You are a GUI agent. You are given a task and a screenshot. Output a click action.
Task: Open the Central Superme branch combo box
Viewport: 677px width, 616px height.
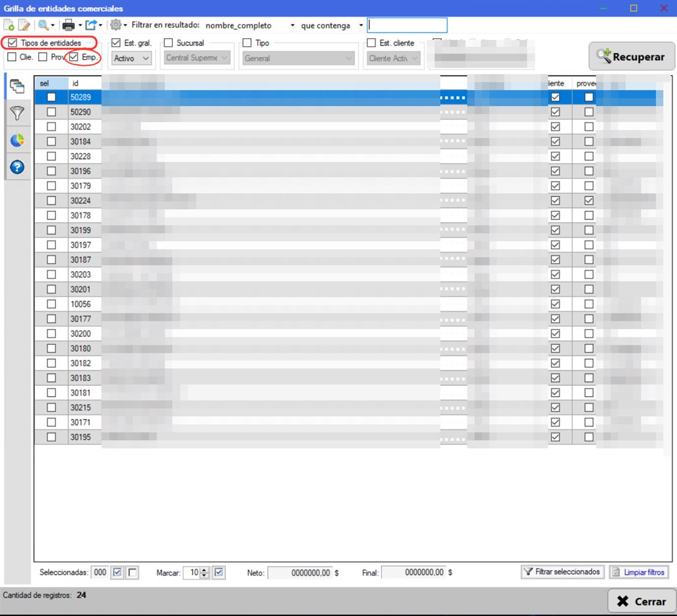(x=198, y=57)
